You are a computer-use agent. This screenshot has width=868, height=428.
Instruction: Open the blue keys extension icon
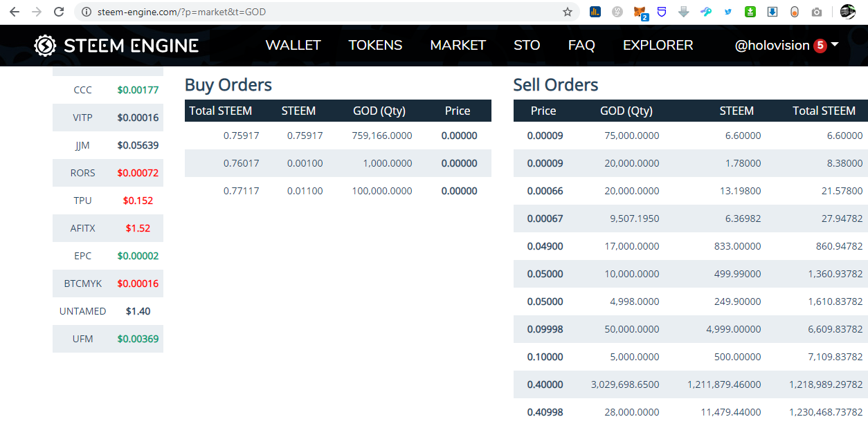pos(706,12)
